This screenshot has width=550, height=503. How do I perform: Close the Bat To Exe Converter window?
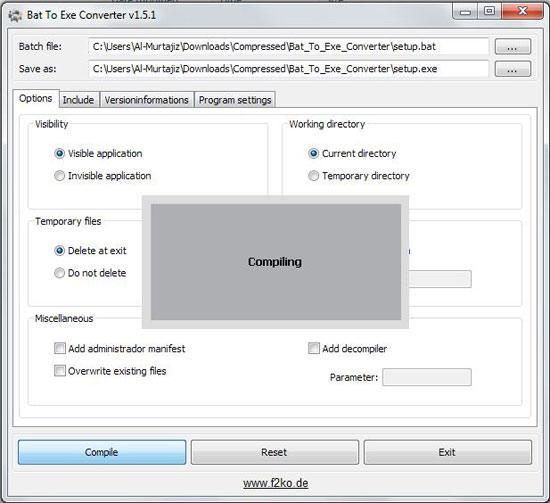522,11
